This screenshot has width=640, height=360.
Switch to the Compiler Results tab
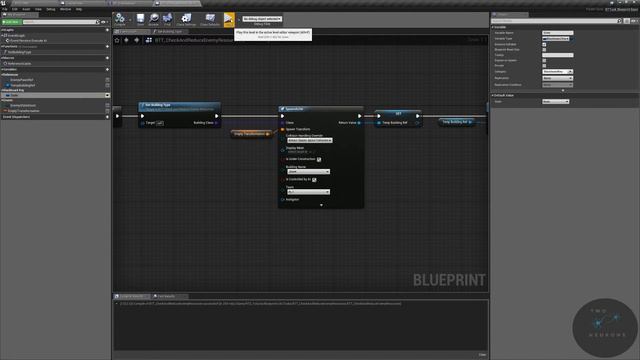131,296
